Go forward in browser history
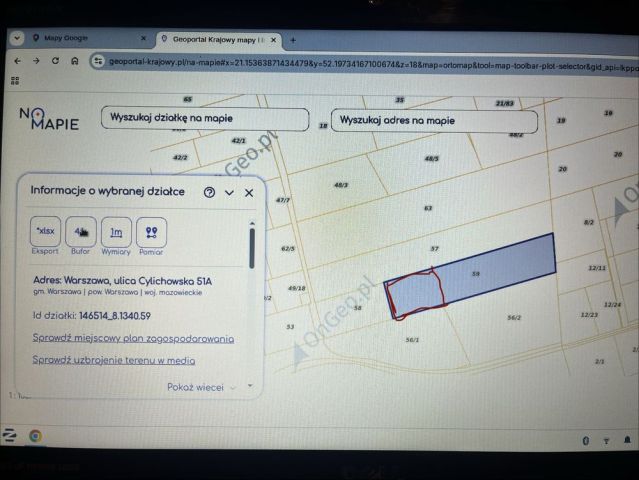This screenshot has width=639, height=480. (36, 61)
